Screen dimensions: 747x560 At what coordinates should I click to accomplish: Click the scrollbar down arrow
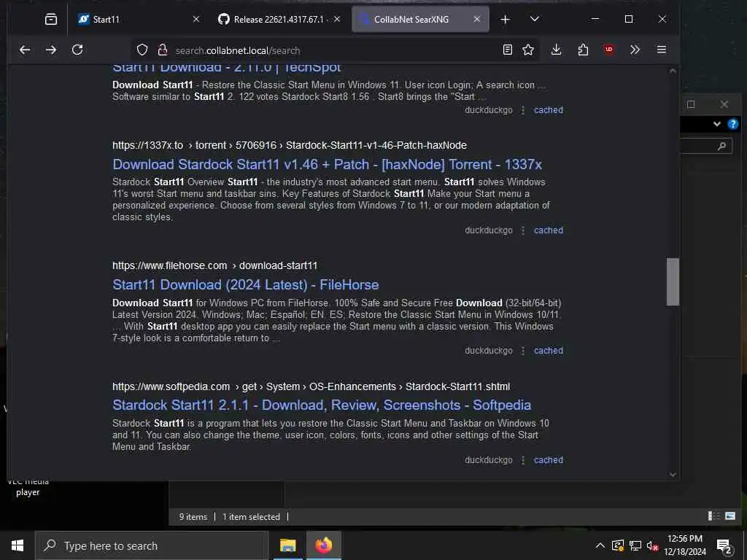click(673, 474)
